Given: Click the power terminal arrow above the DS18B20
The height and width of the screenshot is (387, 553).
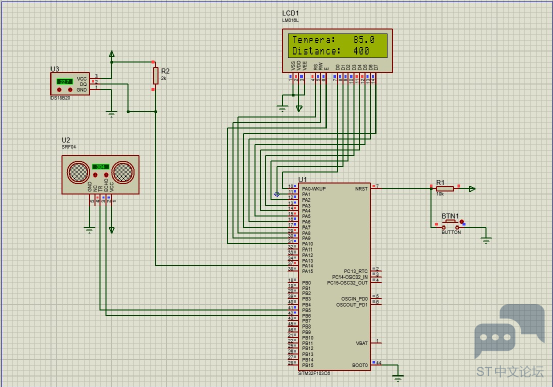Looking at the screenshot, I should (111, 54).
